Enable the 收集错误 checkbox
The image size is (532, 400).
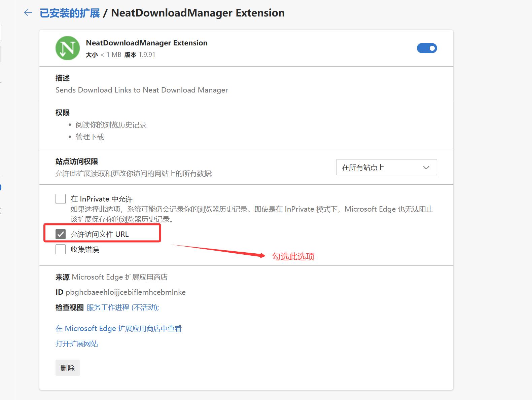(x=61, y=249)
